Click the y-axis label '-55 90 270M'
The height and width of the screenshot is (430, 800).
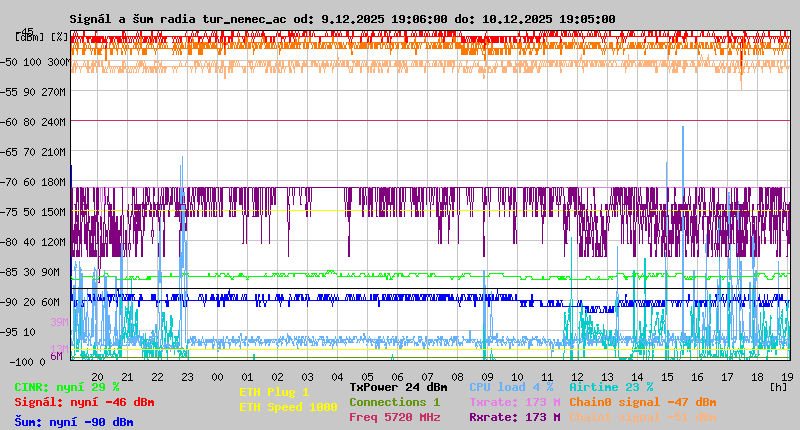pyautogui.click(x=33, y=92)
